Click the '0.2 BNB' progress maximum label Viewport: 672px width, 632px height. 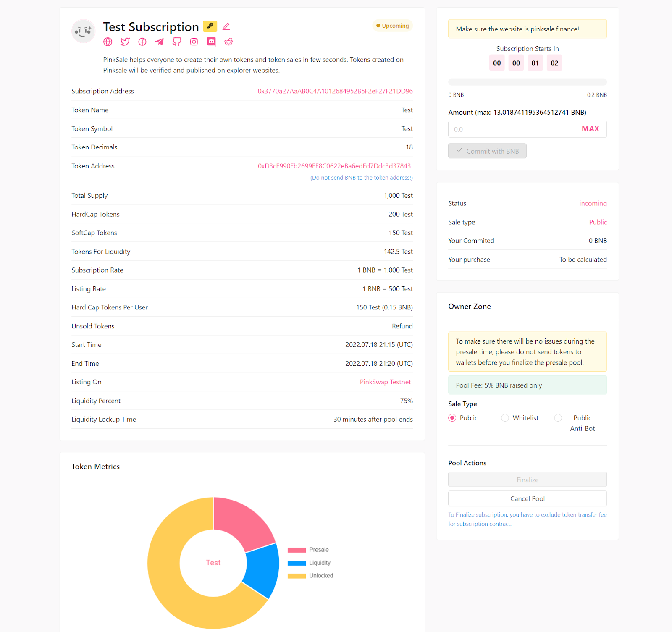tap(597, 95)
